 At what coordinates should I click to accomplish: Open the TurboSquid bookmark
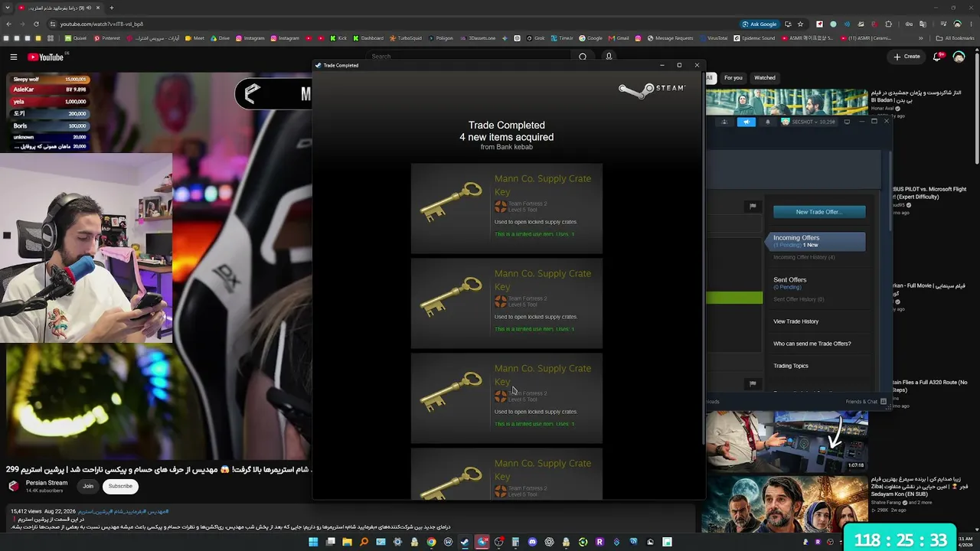click(x=406, y=38)
